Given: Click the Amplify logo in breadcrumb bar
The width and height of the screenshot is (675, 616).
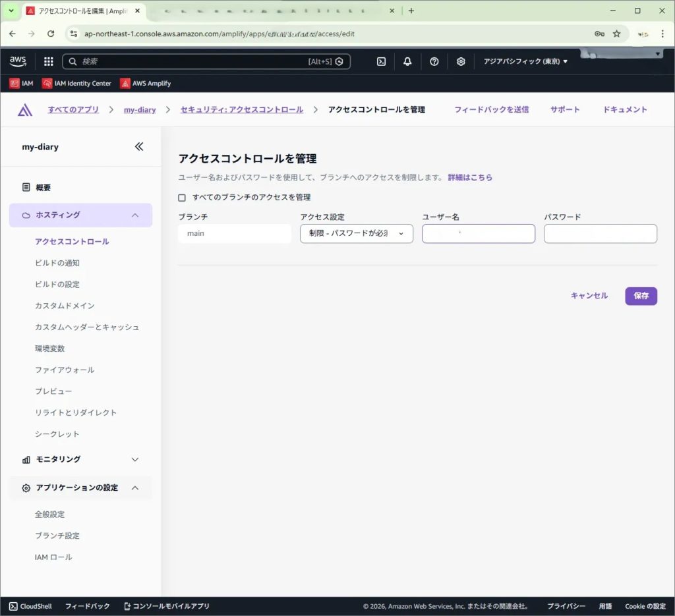Looking at the screenshot, I should click(25, 110).
